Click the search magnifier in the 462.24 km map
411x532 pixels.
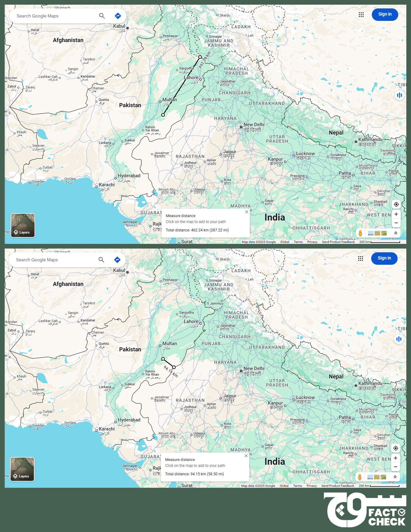pyautogui.click(x=102, y=16)
